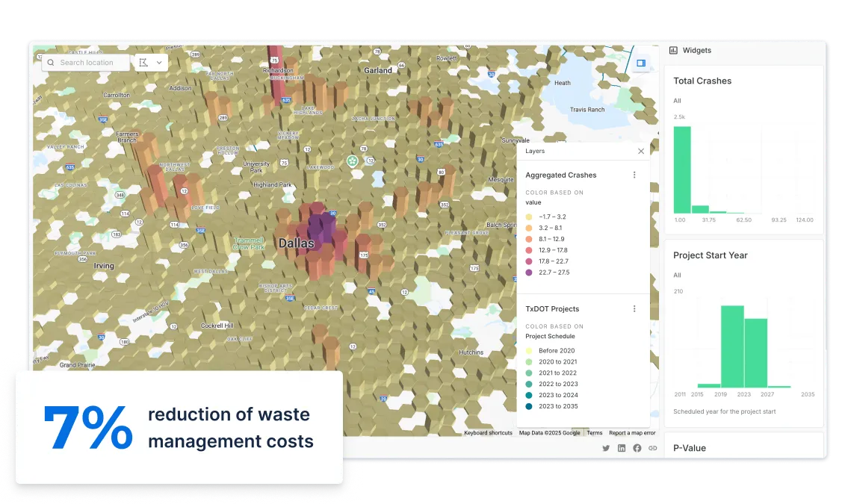Select the polygon drawing tool
Viewport: 845px width, 504px height.
coord(142,63)
